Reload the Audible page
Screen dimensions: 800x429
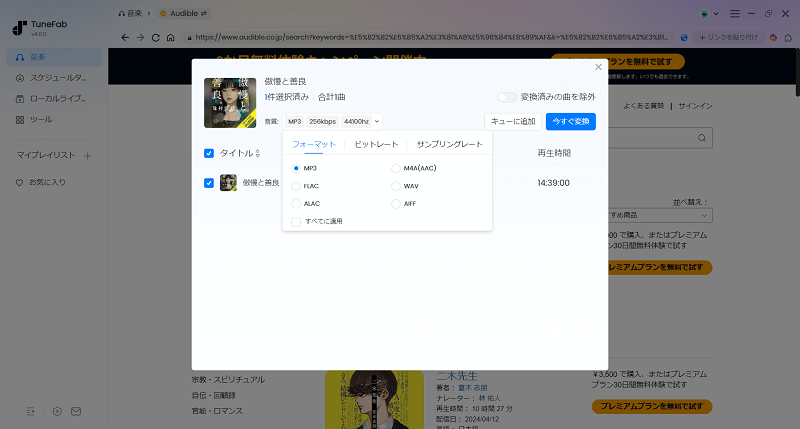(156, 37)
